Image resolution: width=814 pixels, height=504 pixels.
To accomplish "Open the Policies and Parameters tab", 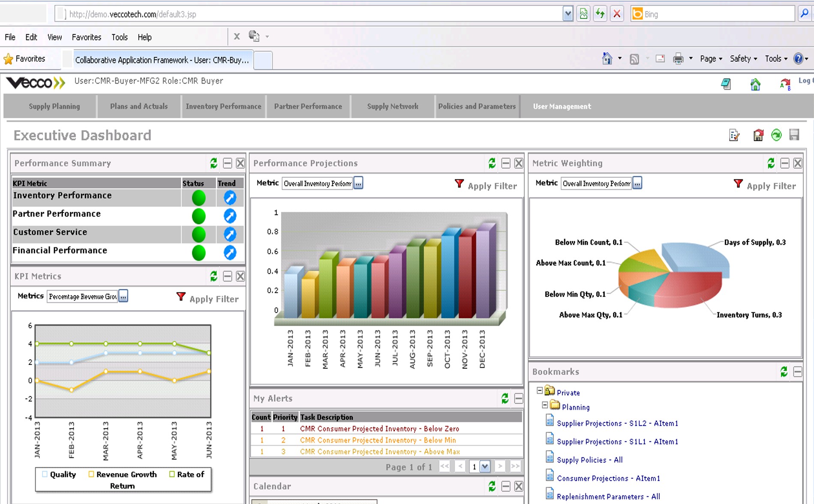I will click(x=477, y=106).
